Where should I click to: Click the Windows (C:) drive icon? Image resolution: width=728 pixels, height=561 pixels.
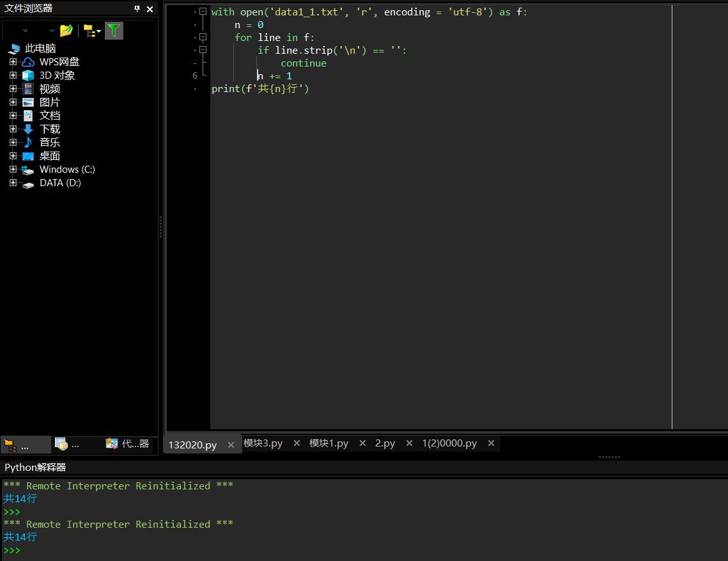point(28,170)
